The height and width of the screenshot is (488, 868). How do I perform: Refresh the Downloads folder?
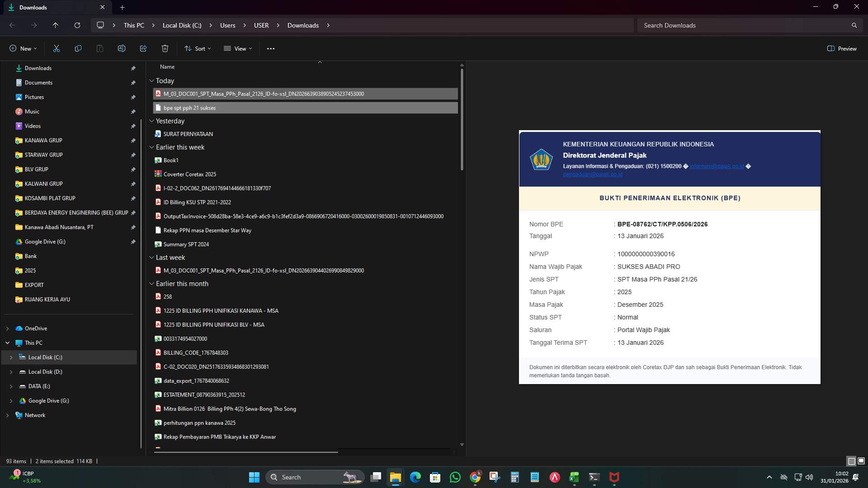pos(77,25)
